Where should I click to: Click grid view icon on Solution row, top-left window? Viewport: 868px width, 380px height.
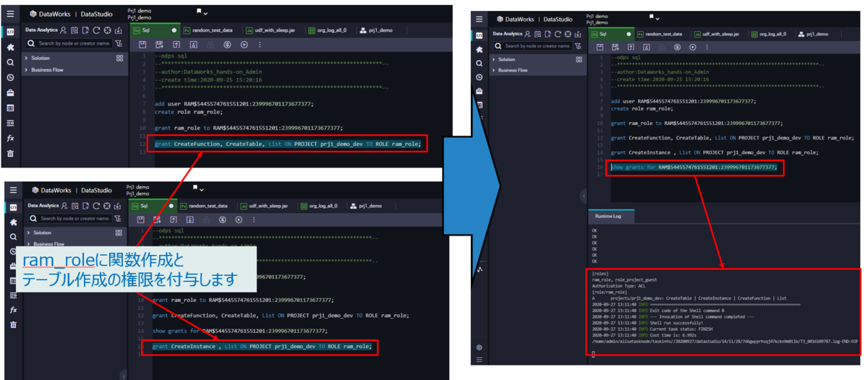tap(119, 58)
